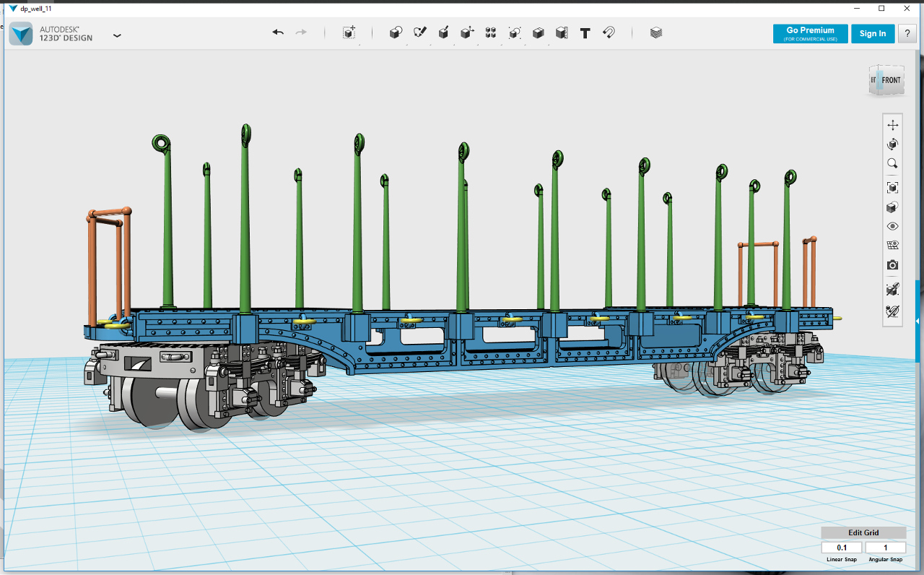Click the Angular Snap value field

pyautogui.click(x=885, y=548)
